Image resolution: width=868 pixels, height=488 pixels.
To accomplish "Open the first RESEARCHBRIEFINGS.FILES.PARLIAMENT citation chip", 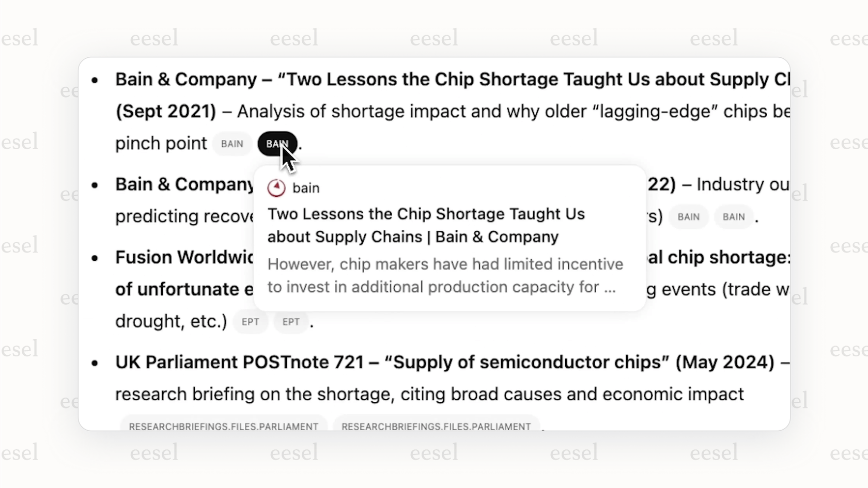I will (223, 426).
